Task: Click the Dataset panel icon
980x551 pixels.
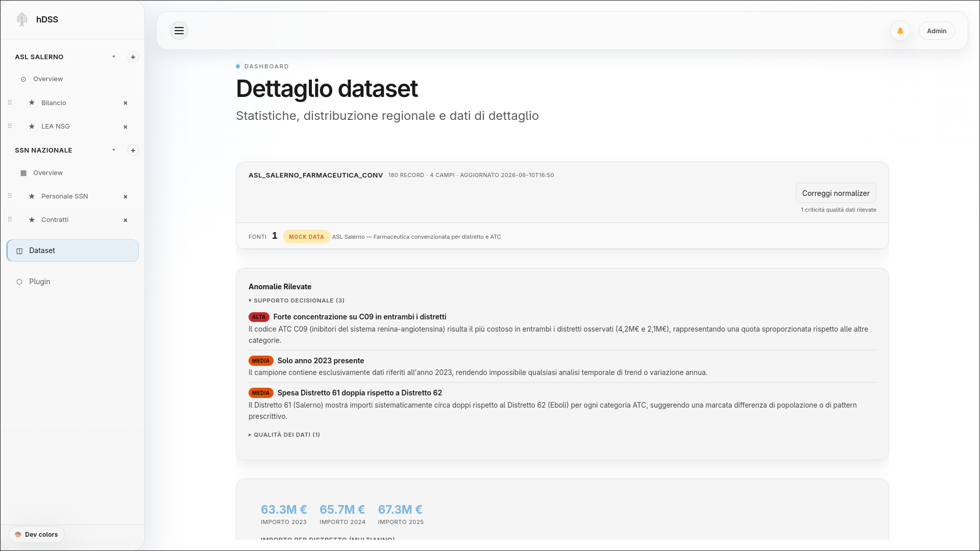Action: pyautogui.click(x=19, y=251)
